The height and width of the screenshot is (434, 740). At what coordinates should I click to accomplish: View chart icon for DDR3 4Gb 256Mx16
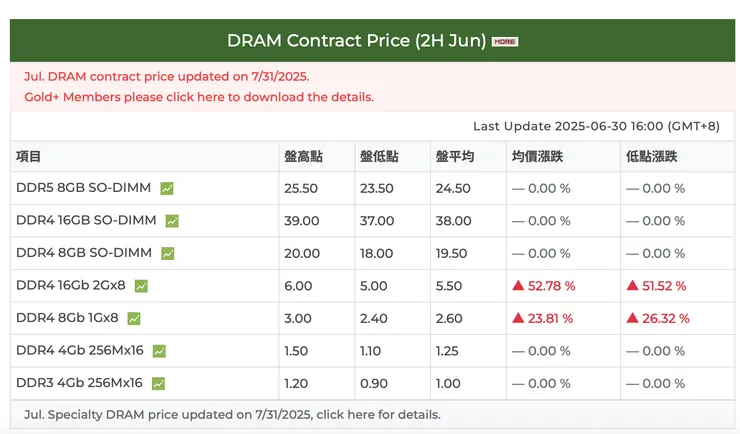[158, 383]
